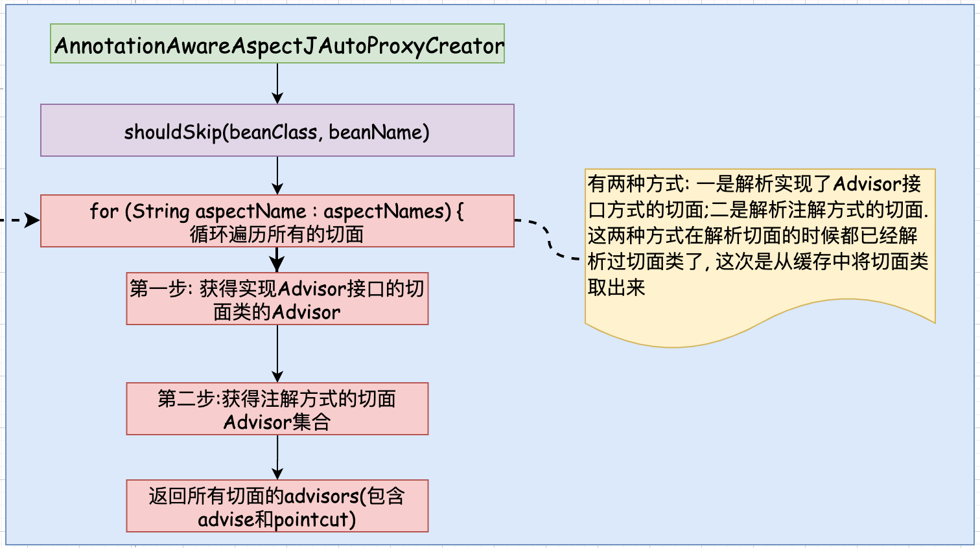Click dashed curved connector to the yellow note
Image resolution: width=980 pixels, height=548 pixels.
pos(550,241)
